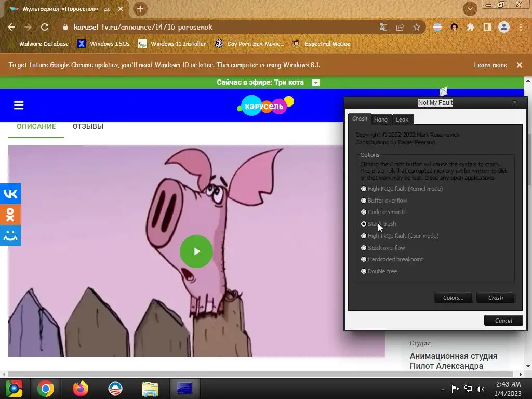The width and height of the screenshot is (532, 399).
Task: Open the volume speaker tray icon
Action: (481, 389)
